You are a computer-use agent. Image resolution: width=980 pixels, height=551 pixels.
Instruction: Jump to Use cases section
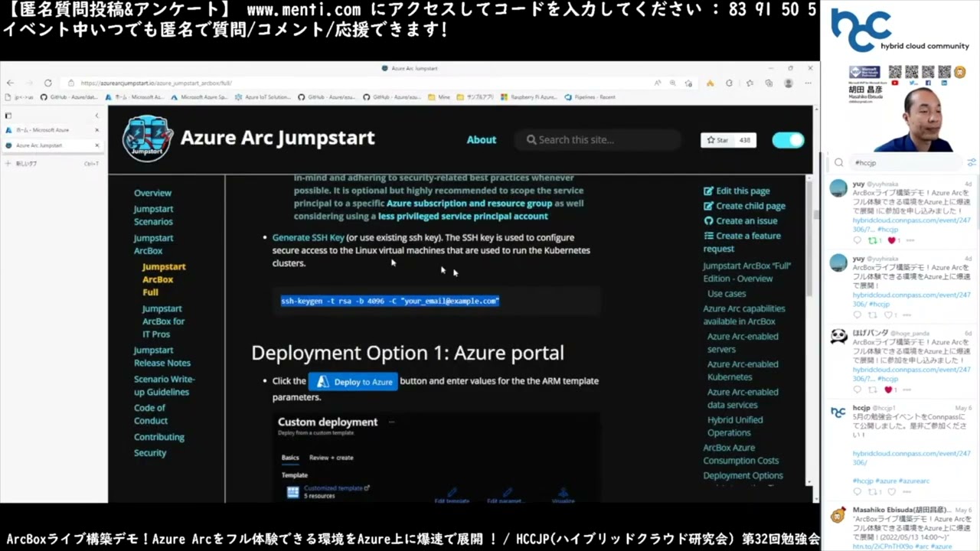[x=727, y=294]
